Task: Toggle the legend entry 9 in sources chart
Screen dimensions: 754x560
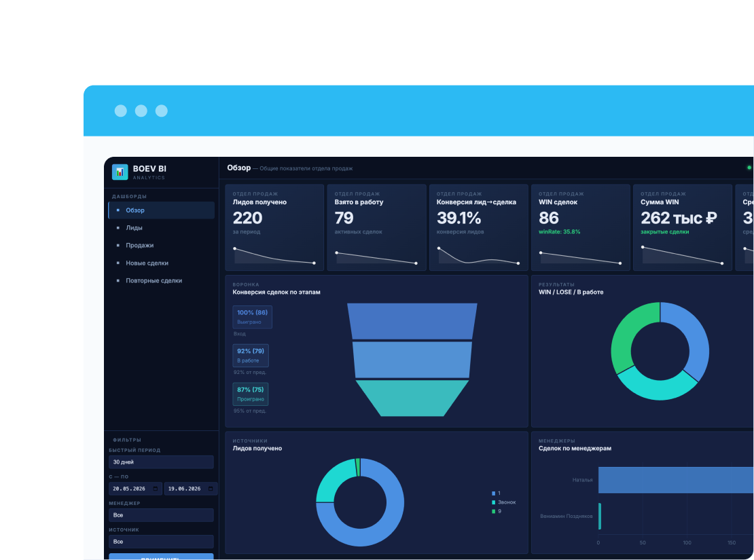Action: (497, 511)
